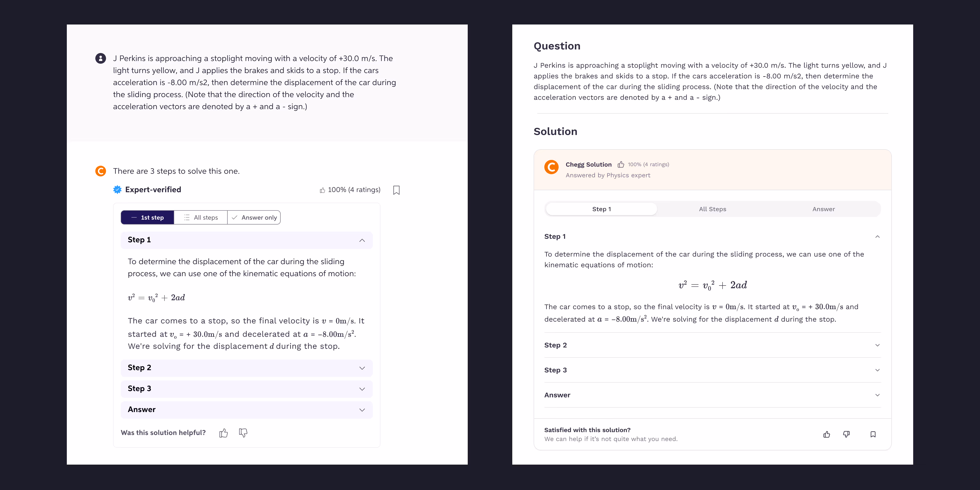Give thumbs down under 'Was this solution helpful?'
Viewport: 980px width, 490px height.
(x=243, y=433)
